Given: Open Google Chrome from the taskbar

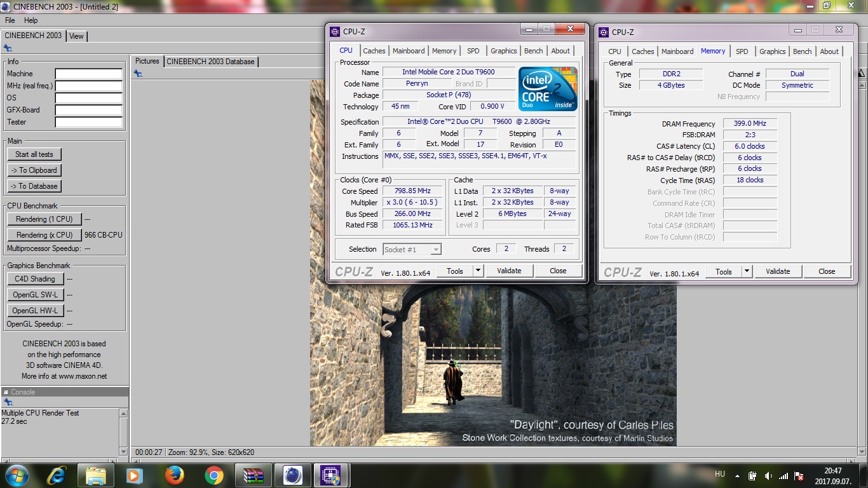Looking at the screenshot, I should point(214,475).
